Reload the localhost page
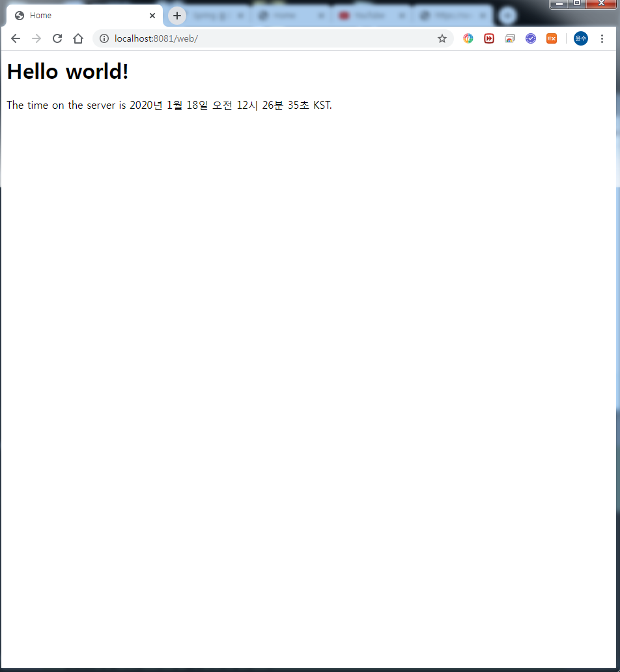The width and height of the screenshot is (620, 672). [57, 38]
